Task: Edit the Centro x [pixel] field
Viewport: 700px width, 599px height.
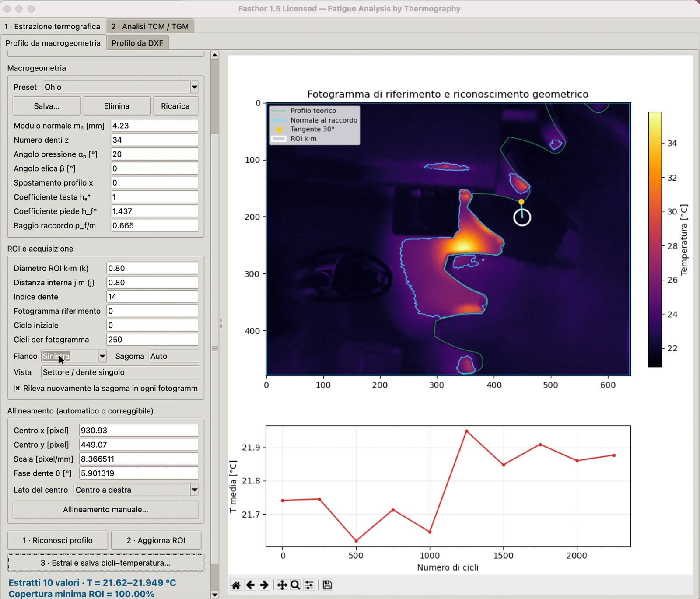Action: pos(139,430)
